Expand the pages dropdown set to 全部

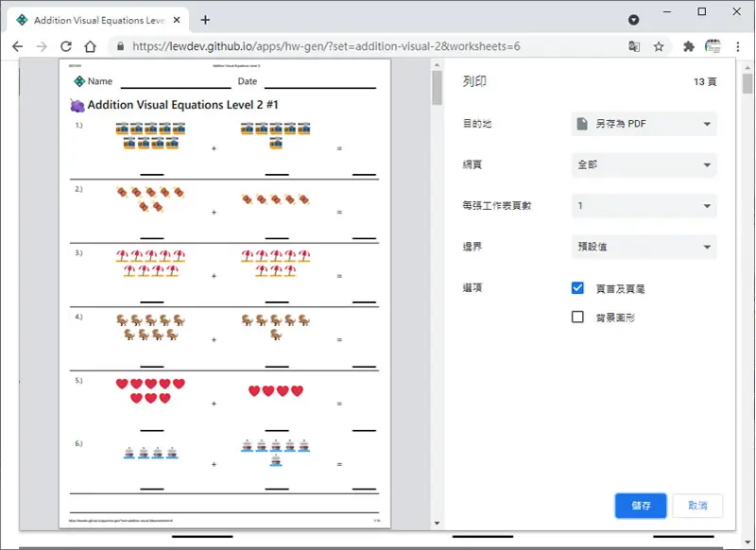coord(644,164)
